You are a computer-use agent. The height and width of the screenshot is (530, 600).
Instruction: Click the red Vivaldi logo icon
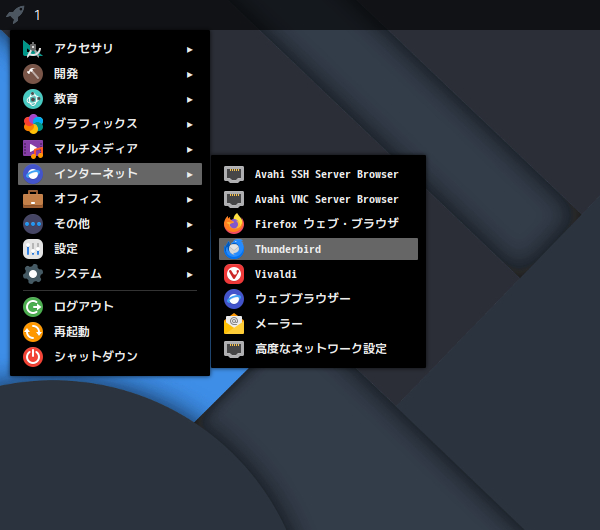(234, 274)
